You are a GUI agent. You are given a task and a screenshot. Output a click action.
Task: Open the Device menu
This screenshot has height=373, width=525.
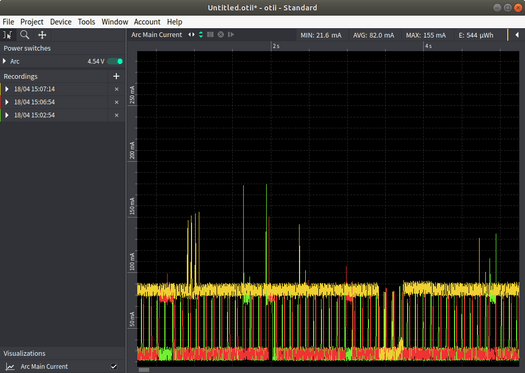[x=61, y=22]
